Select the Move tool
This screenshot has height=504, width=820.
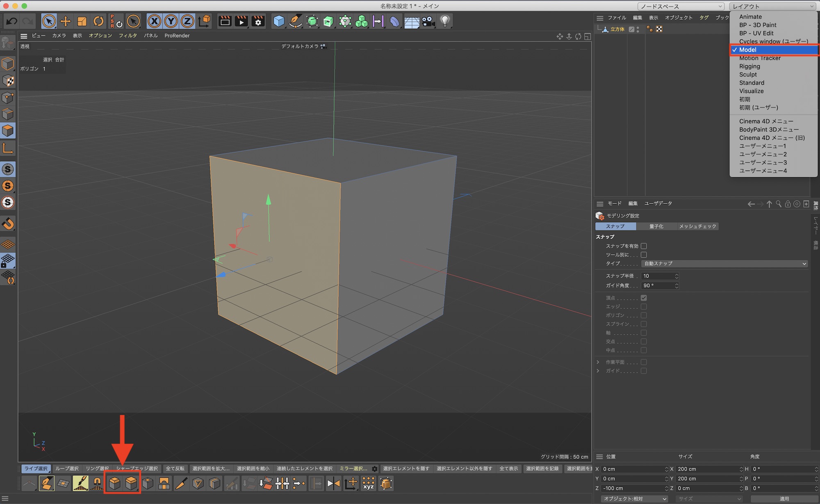66,21
